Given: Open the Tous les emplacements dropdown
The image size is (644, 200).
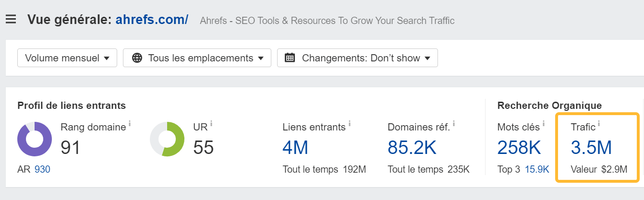Looking at the screenshot, I should click(x=197, y=58).
